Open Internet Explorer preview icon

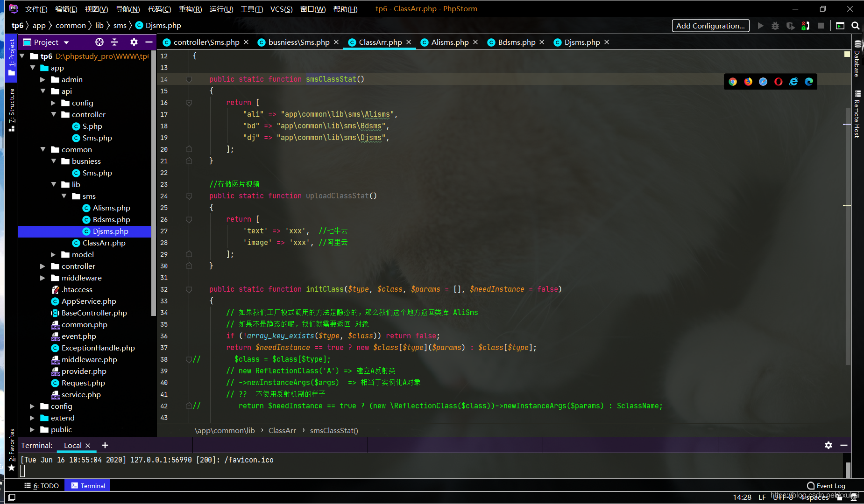[793, 82]
